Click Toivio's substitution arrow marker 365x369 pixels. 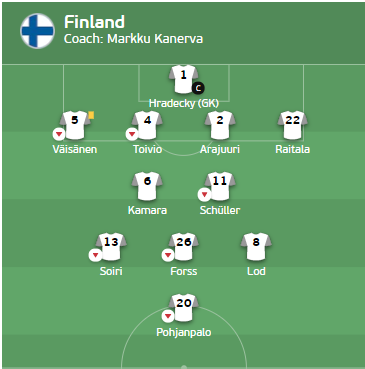132,134
